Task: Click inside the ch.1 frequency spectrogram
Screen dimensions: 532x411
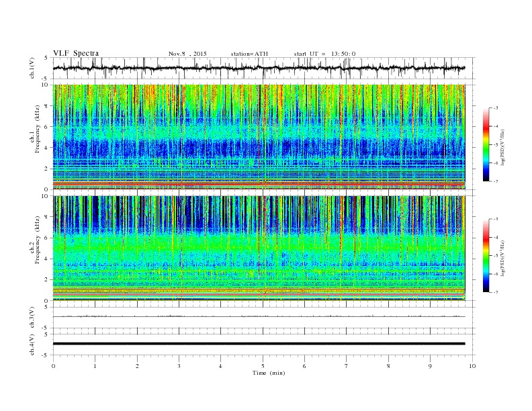Action: point(259,137)
